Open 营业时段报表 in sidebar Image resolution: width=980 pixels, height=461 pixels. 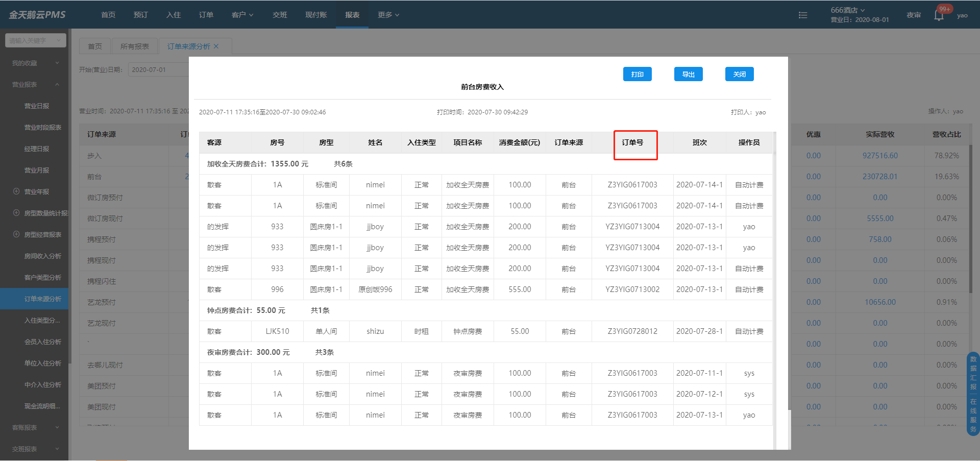pos(43,127)
